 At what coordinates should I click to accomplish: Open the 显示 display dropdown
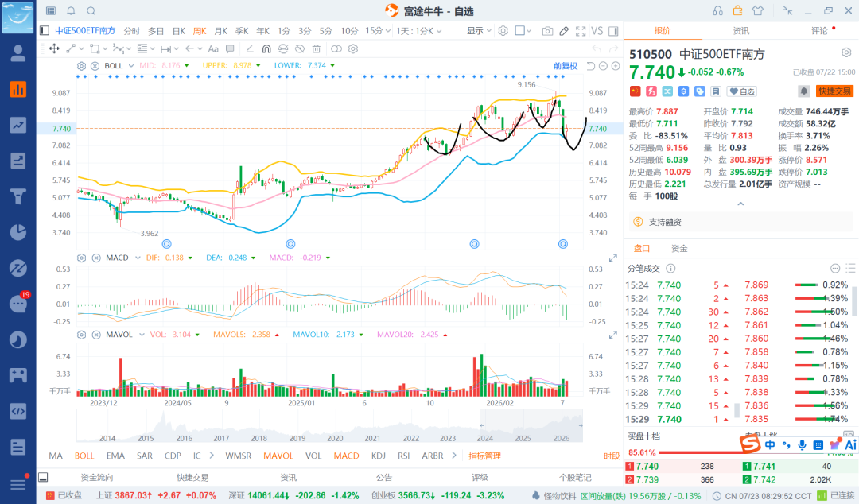[x=479, y=31]
